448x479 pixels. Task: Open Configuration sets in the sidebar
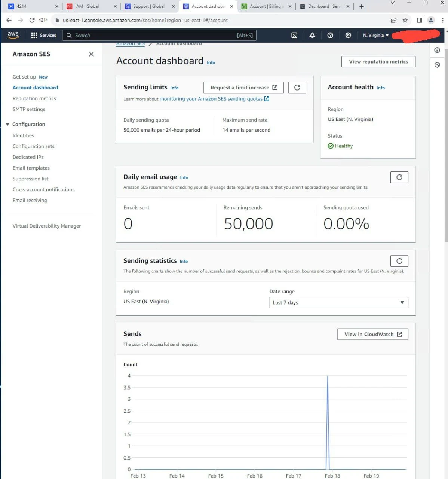coord(34,146)
